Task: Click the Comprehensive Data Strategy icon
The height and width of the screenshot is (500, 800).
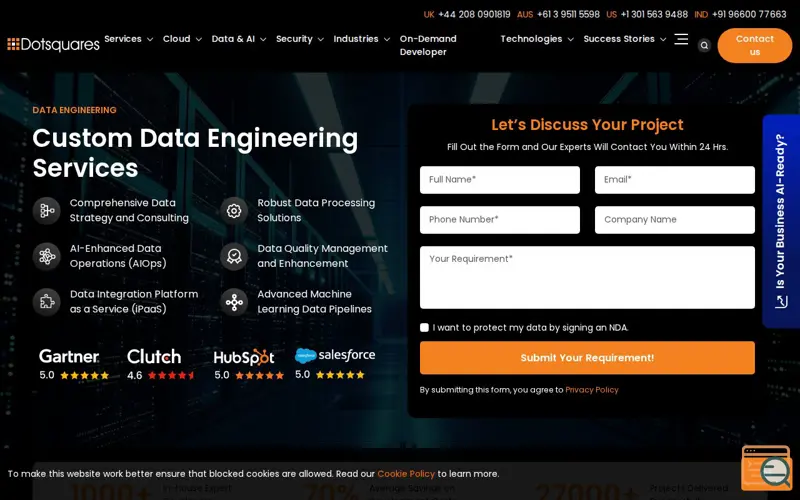Action: pos(47,210)
